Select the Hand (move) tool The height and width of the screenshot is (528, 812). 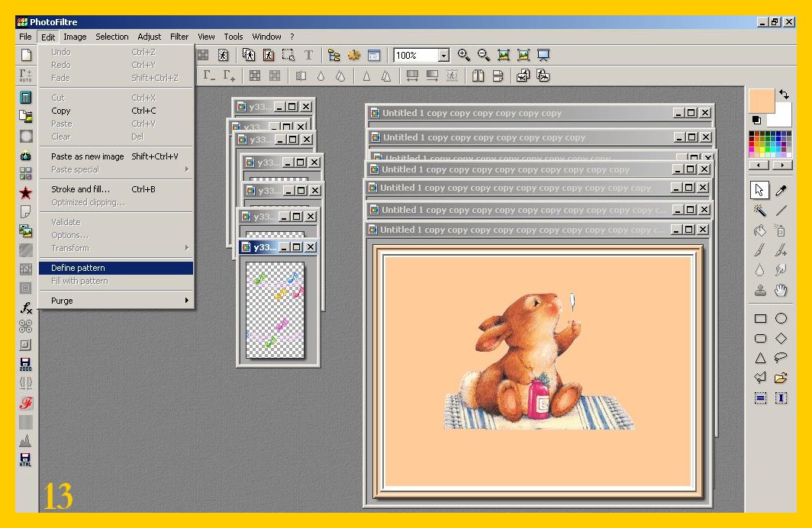(x=781, y=290)
